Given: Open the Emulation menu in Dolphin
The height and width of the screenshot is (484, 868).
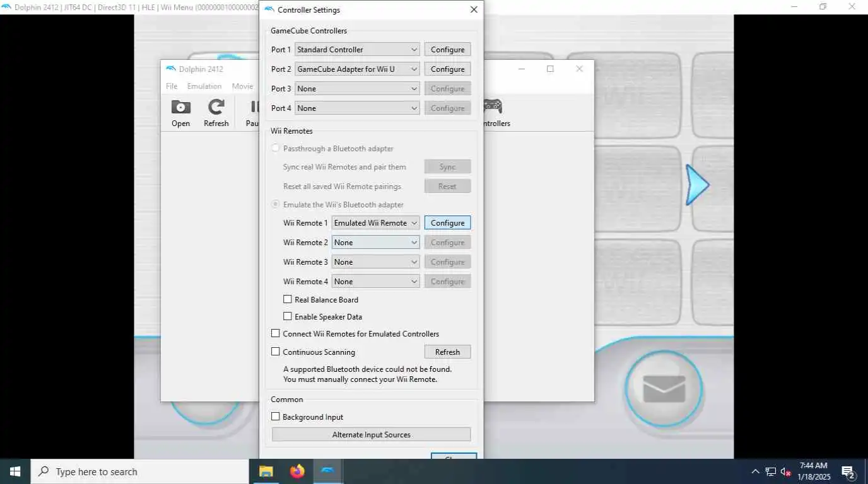Looking at the screenshot, I should coord(204,86).
